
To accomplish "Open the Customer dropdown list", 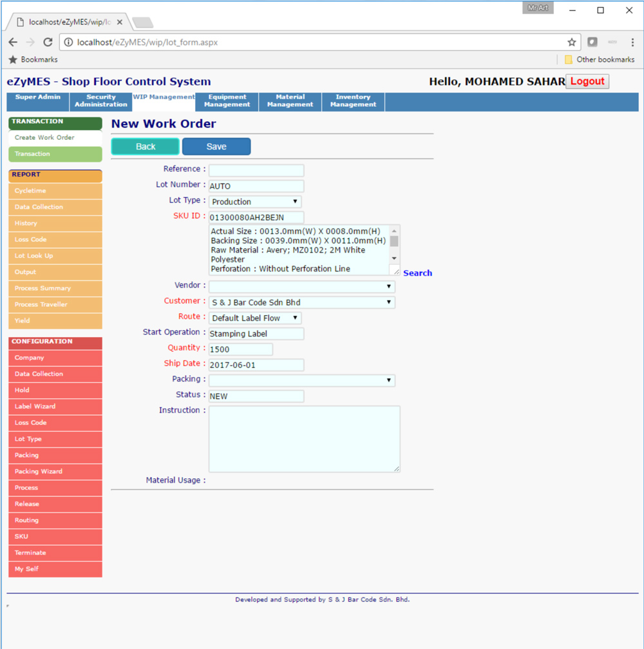I will (x=301, y=302).
